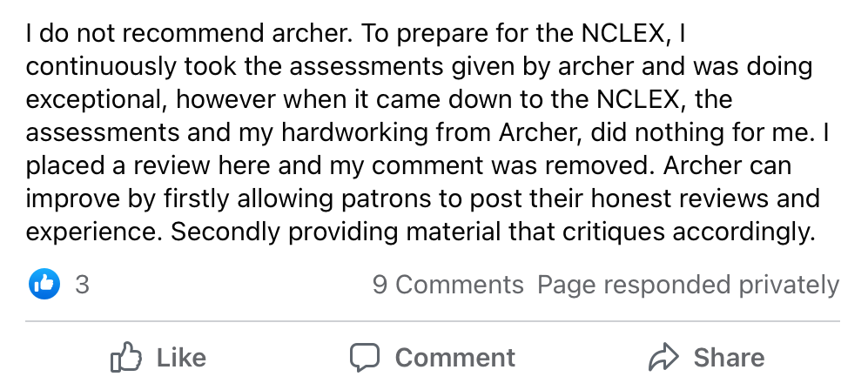
Task: Click the blue thumbs-up reaction icon
Action: 44,284
